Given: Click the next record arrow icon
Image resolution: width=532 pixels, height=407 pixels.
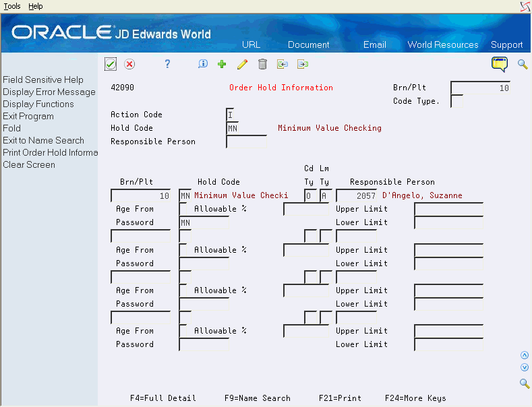Looking at the screenshot, I should point(303,64).
